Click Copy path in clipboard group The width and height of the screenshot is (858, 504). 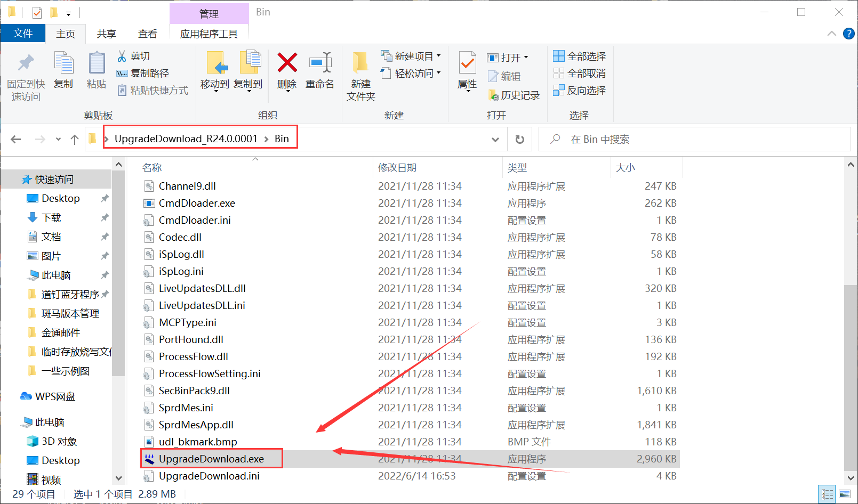click(x=143, y=73)
